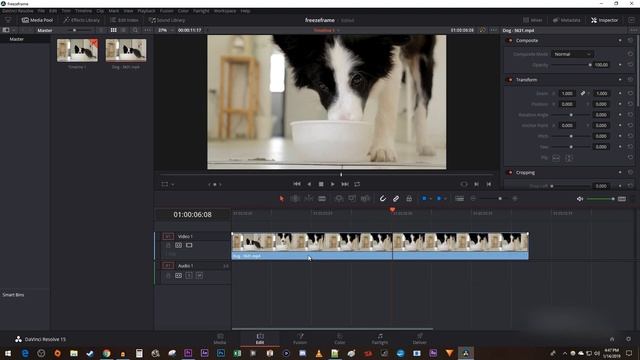Open the audio meters panel icon
Viewport: 640px width, 360px height.
coord(622,199)
